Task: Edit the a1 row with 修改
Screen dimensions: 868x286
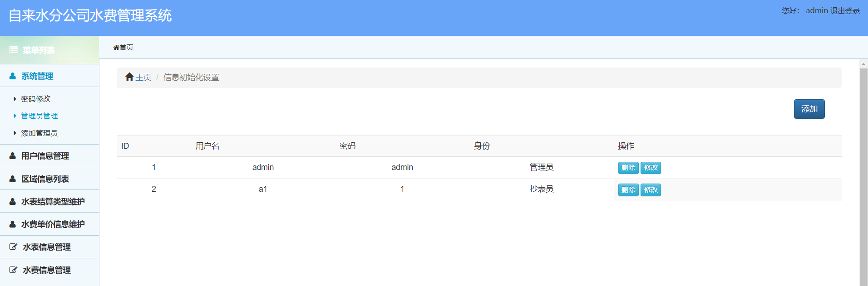Action: click(x=651, y=189)
